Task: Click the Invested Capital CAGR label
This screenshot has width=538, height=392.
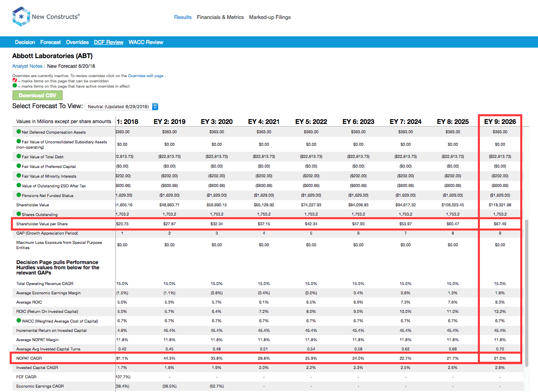Action: (37, 367)
